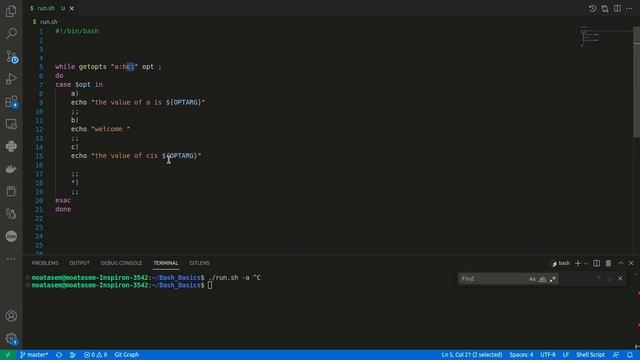Image resolution: width=640 pixels, height=360 pixels.
Task: Change end of line sequence LF
Action: click(565, 355)
